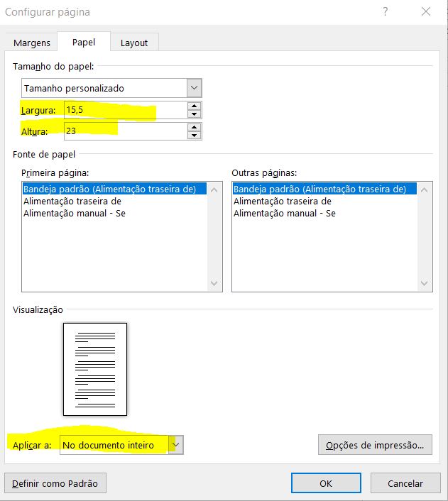Image resolution: width=448 pixels, height=501 pixels.
Task: Select the Papel tab
Action: pos(84,42)
